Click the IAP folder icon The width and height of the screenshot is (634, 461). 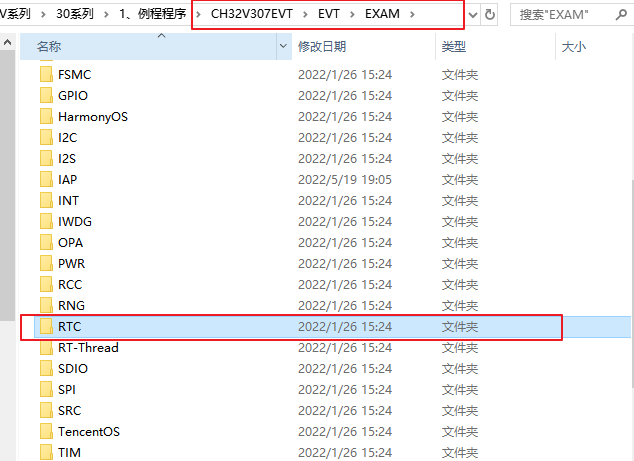45,180
